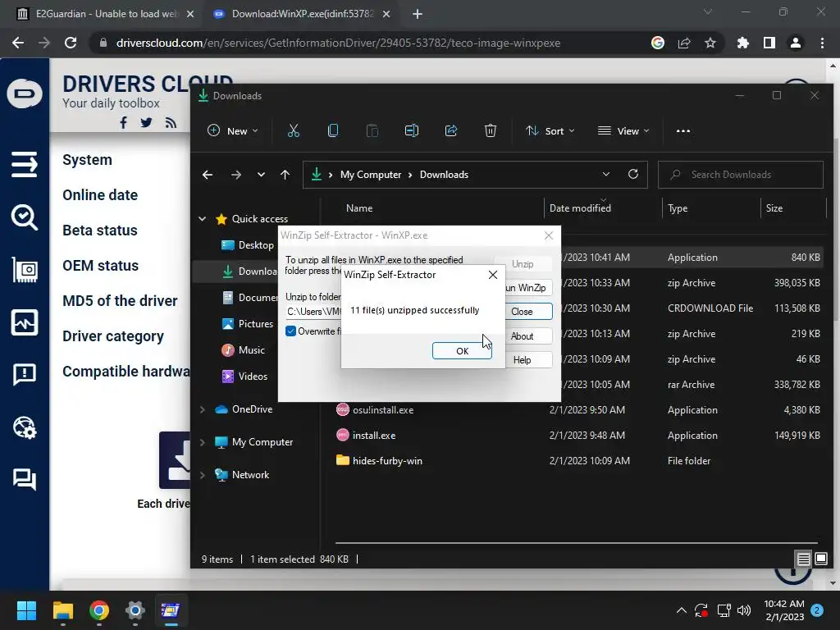Open the New dropdown in Explorer
Screen dimensions: 840x630
233,130
